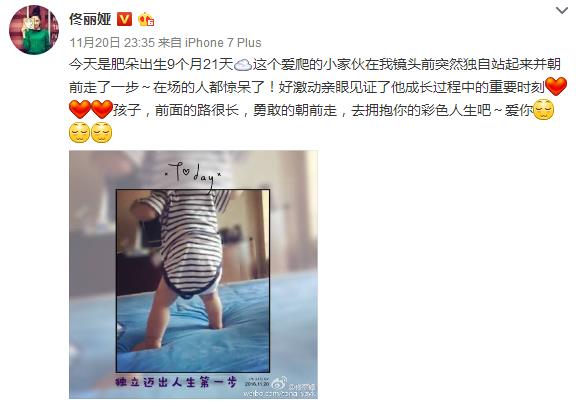The image size is (579, 406).
Task: Click the second smiling emoji on last line
Action: pyautogui.click(x=102, y=133)
